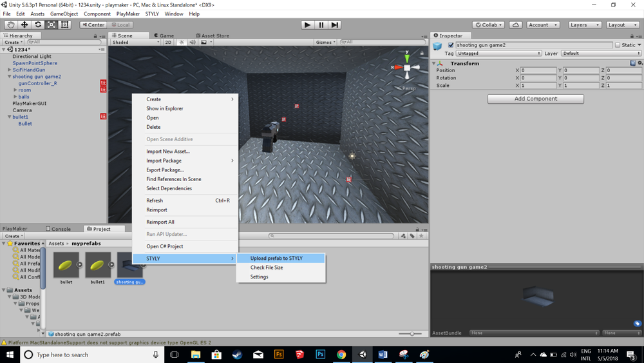Toggle Center pivot mode

click(93, 25)
